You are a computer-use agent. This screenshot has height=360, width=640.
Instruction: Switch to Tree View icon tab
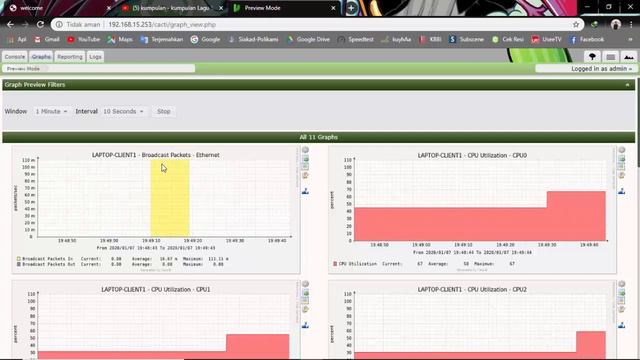(x=592, y=57)
